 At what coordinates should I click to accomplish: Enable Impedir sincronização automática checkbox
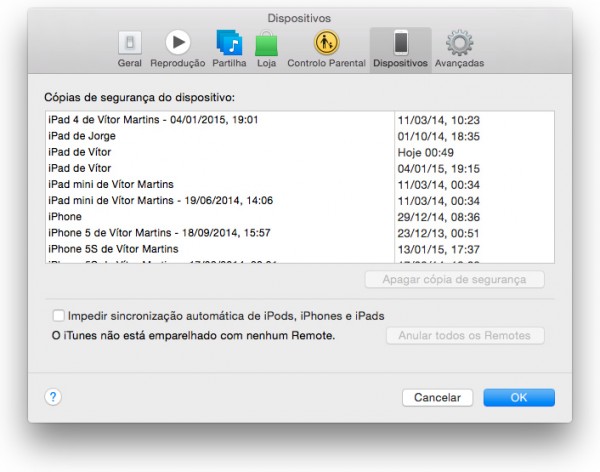click(59, 316)
